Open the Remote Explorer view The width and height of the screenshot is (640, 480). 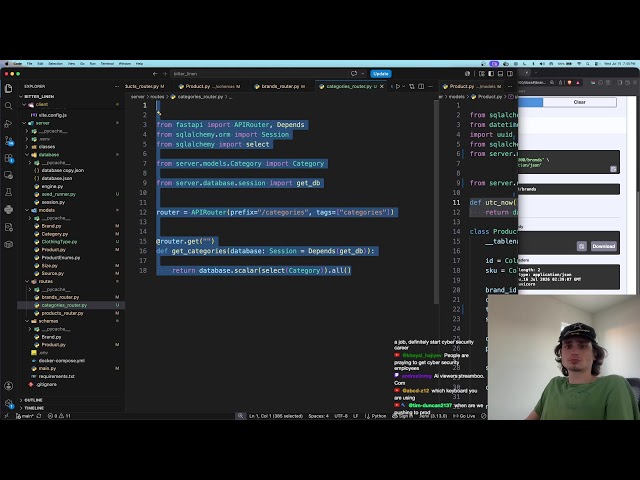click(9, 175)
